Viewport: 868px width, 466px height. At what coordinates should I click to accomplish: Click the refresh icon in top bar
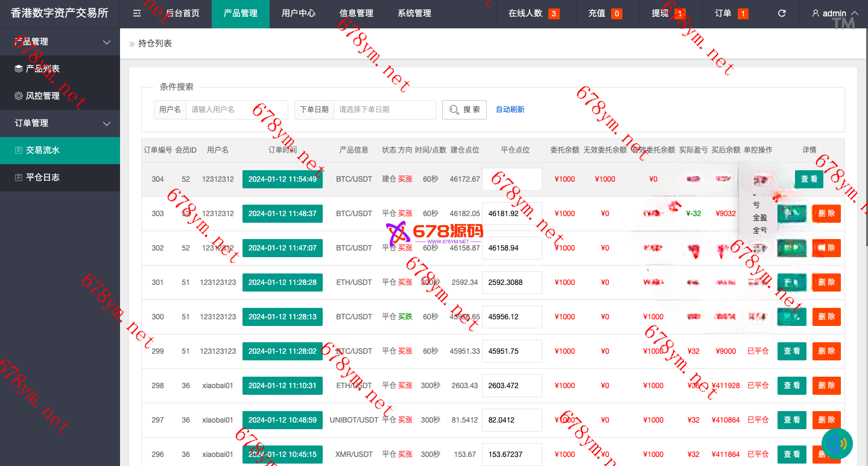coord(782,13)
